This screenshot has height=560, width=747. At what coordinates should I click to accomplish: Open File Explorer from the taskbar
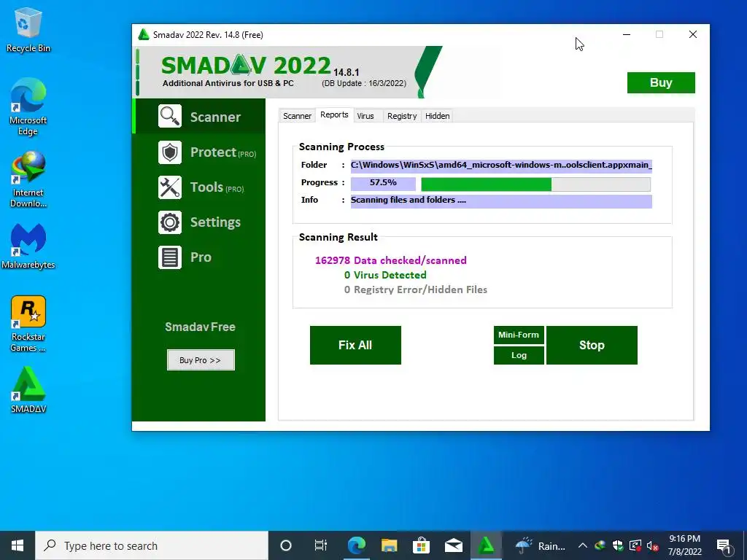click(x=389, y=545)
